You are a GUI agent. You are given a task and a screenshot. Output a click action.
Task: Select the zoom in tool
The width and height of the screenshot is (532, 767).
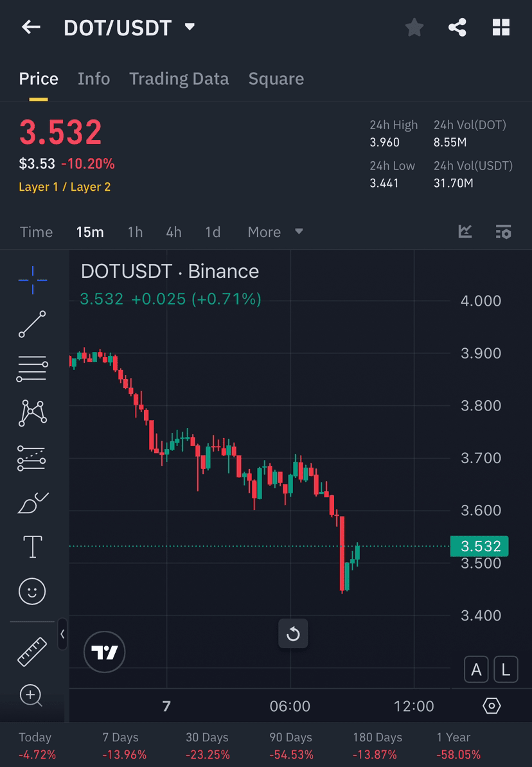tap(31, 696)
